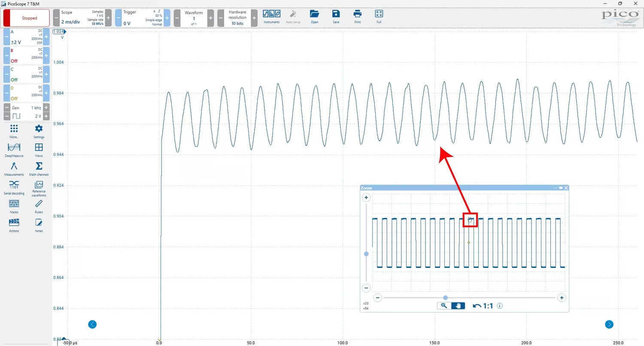The height and width of the screenshot is (346, 644).
Task: Open the Instruments menu
Action: [x=271, y=15]
